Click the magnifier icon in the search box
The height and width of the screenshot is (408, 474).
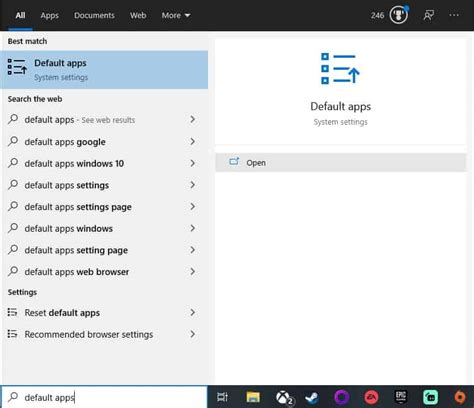coord(13,397)
